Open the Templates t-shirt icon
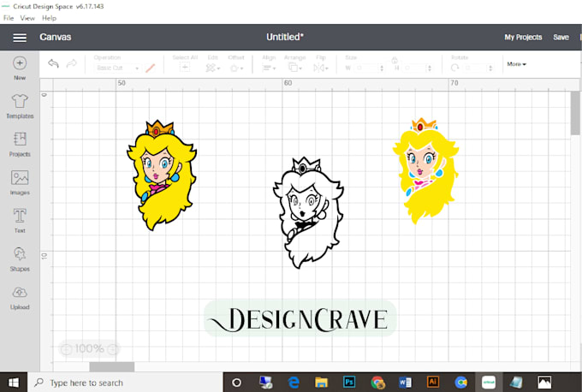Image resolution: width=582 pixels, height=392 pixels. point(20,101)
